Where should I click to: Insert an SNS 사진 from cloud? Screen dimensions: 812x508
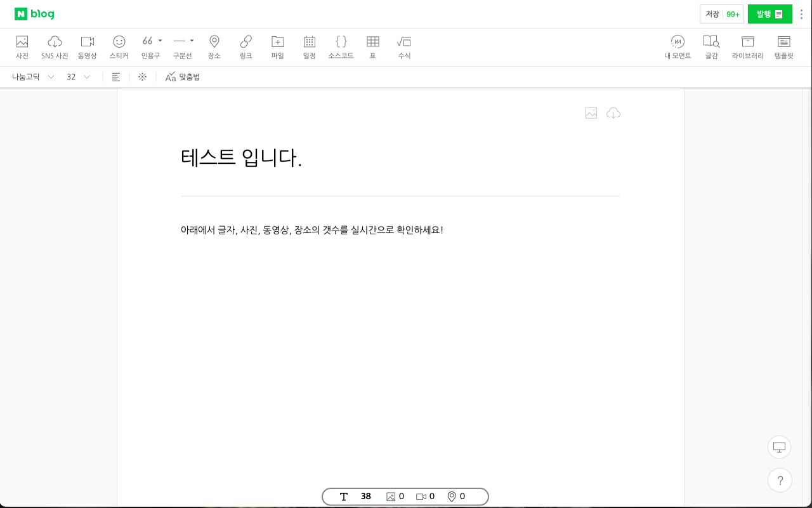pyautogui.click(x=55, y=47)
